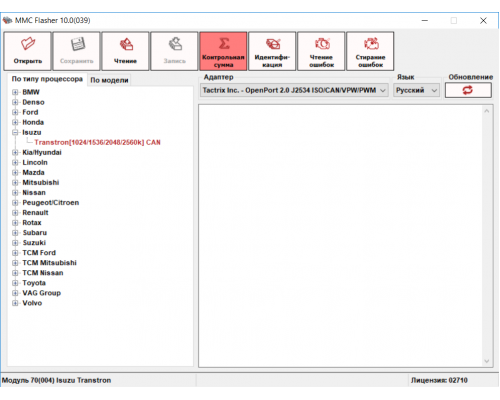Expand the Mitsubishi tree node
This screenshot has height=400, width=500.
point(15,182)
